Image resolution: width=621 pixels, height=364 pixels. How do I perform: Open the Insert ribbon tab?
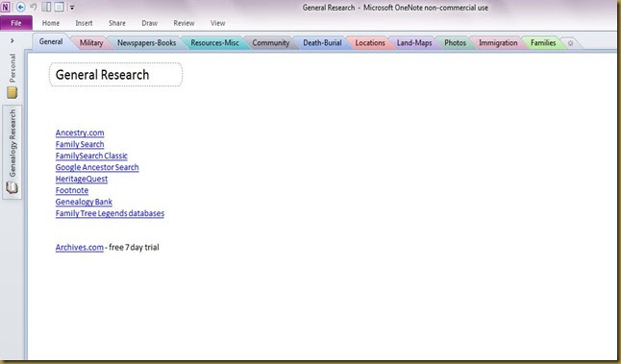[x=84, y=23]
